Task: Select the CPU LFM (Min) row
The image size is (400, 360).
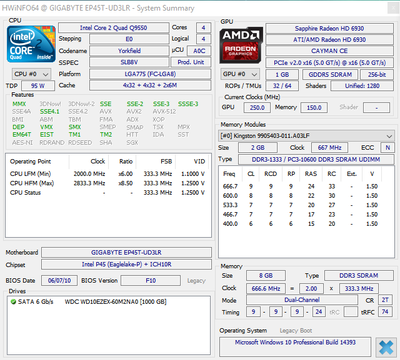Action: pyautogui.click(x=107, y=174)
